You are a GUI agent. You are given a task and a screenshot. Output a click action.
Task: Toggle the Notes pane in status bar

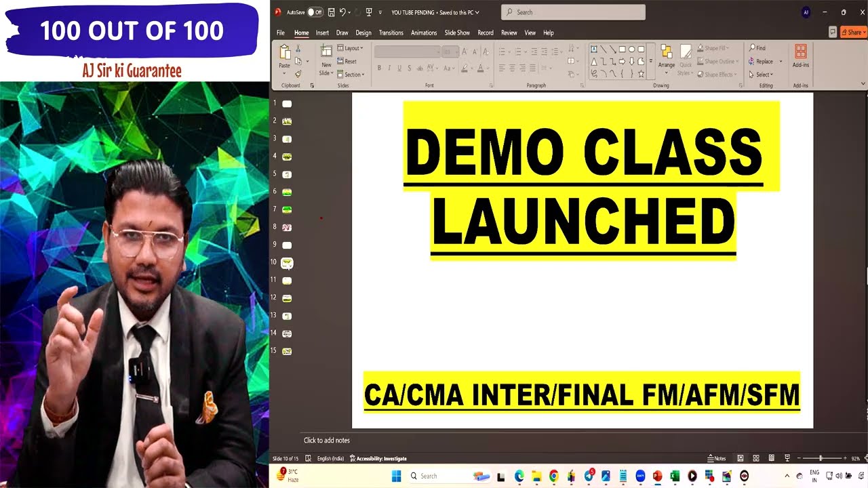(x=717, y=458)
